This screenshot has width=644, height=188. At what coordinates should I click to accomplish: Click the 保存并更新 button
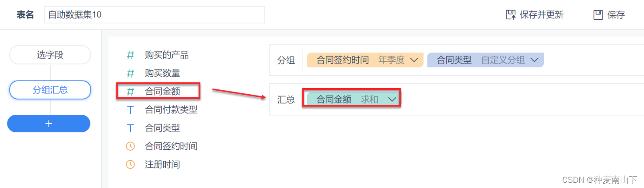click(535, 15)
